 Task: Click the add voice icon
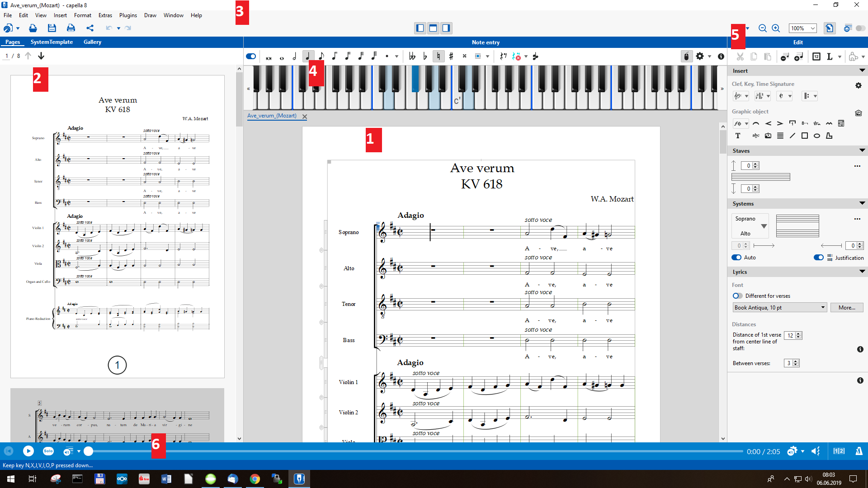799,56
